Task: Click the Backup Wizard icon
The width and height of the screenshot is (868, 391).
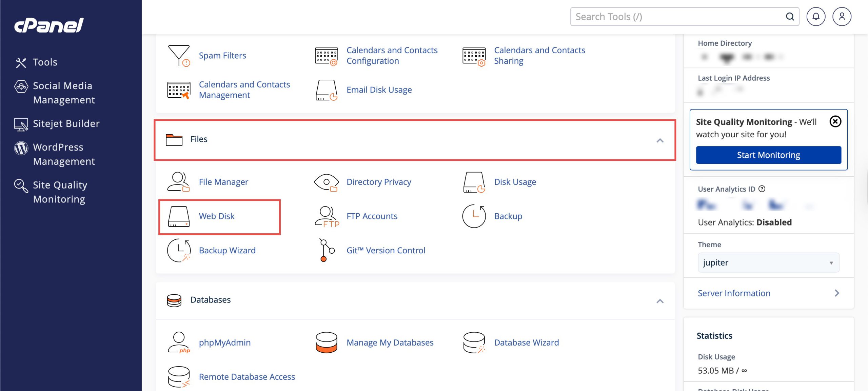Action: click(179, 251)
